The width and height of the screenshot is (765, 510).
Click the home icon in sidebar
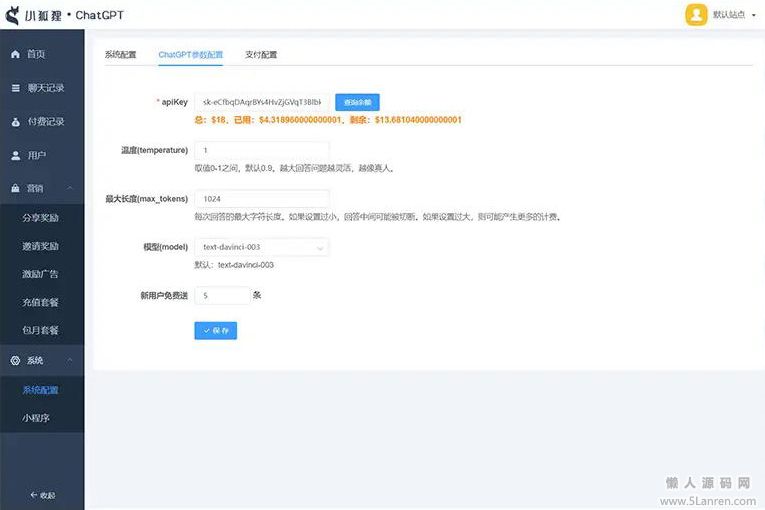pos(16,54)
